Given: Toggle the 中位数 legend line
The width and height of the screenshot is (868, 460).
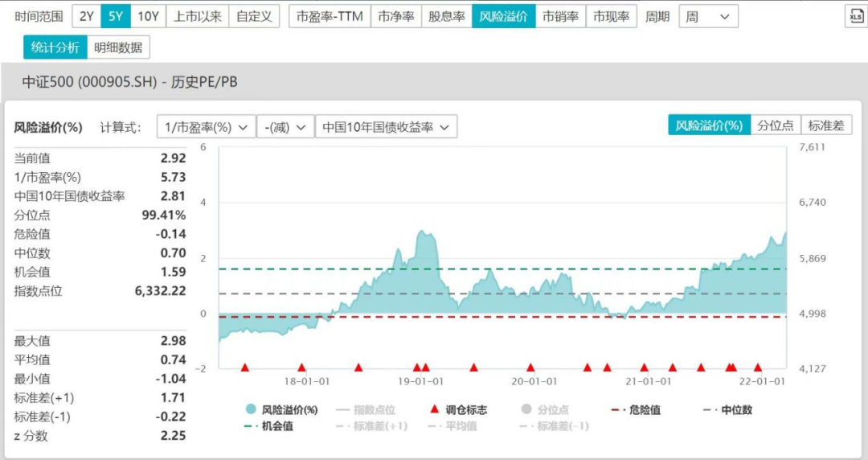Looking at the screenshot, I should [x=727, y=410].
